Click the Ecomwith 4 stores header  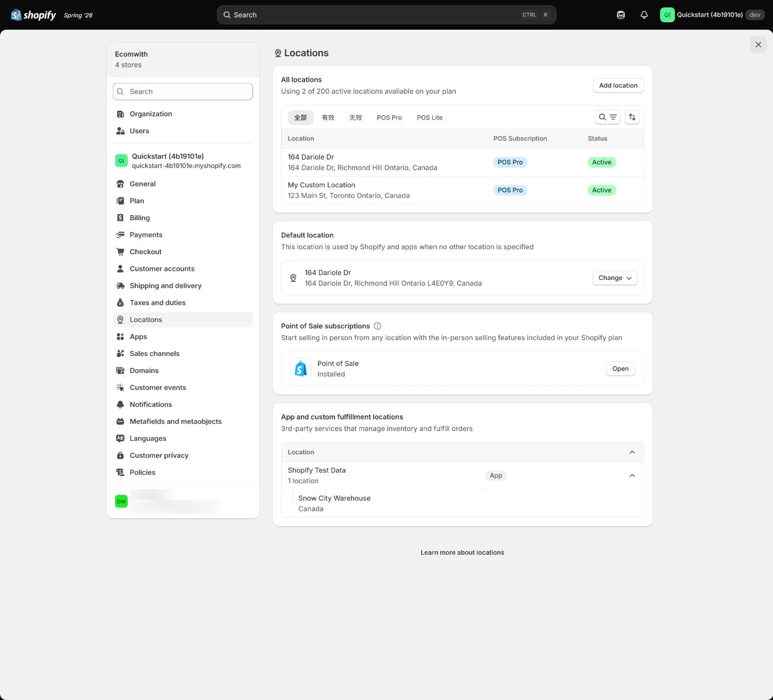point(183,59)
